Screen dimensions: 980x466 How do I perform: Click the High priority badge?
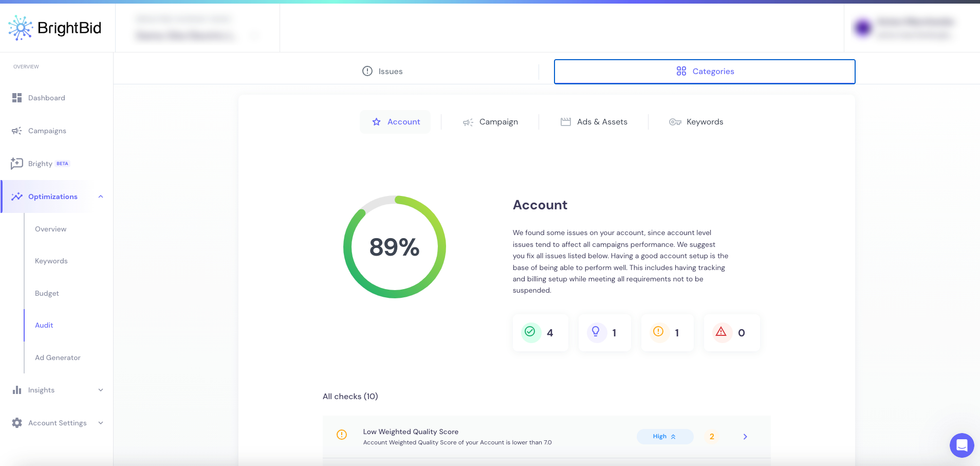(x=665, y=436)
